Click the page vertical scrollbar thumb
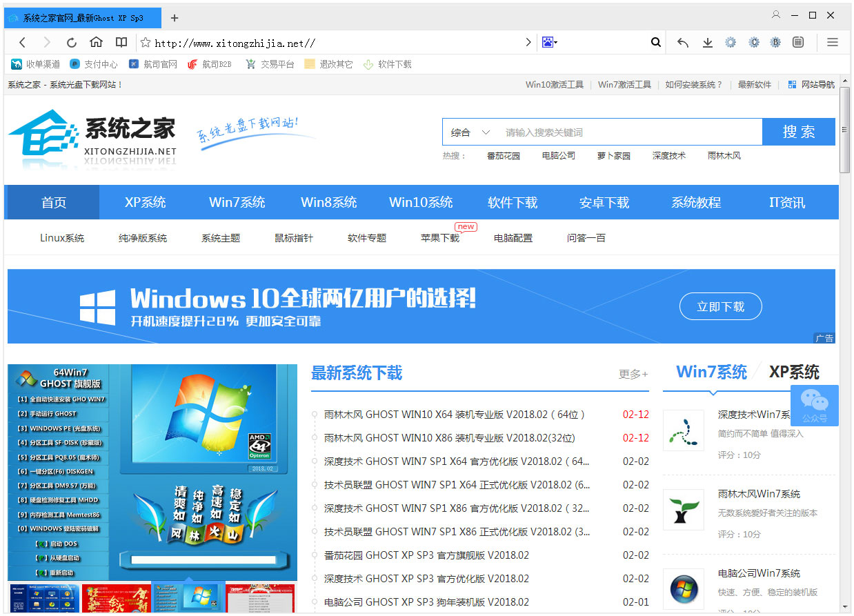Viewport: 854px width, 616px height. coord(845,131)
